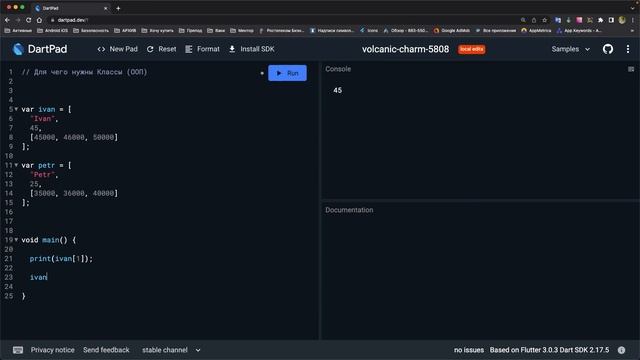Click the pad title volcanic-charm-5808

click(x=405, y=49)
